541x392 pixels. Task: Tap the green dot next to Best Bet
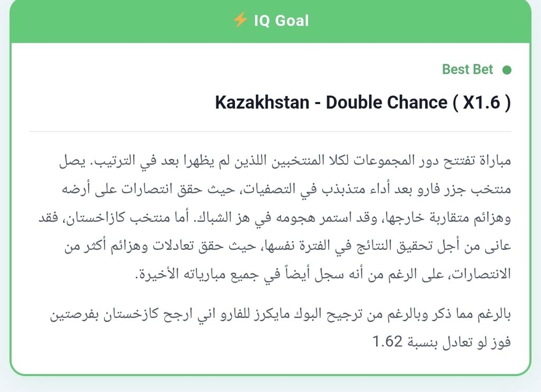pyautogui.click(x=507, y=70)
